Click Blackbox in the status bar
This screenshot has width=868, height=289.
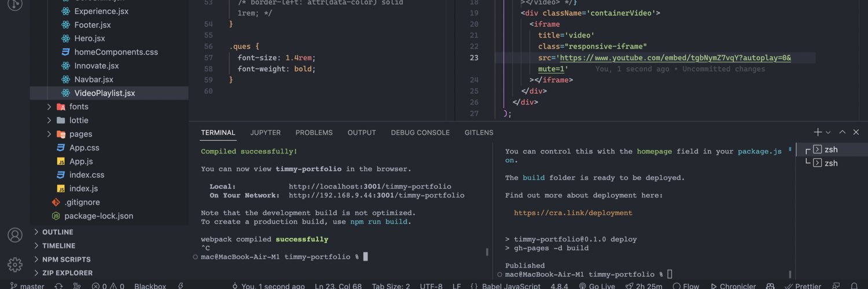[x=150, y=286]
